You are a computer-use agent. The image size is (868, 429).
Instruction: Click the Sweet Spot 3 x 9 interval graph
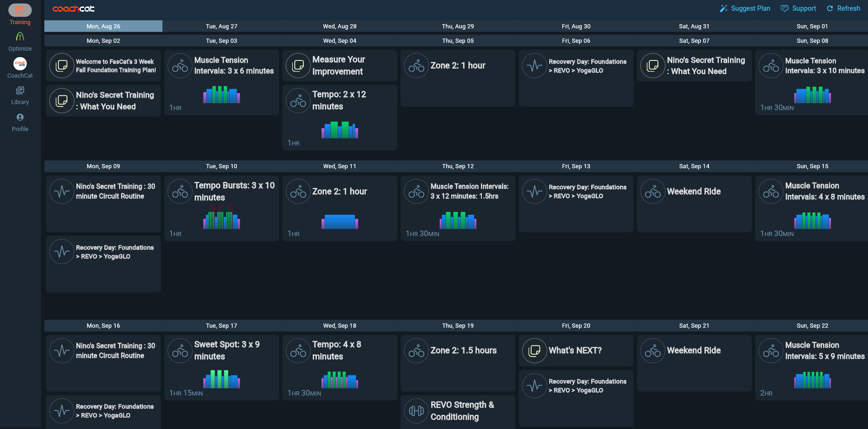[x=222, y=379]
